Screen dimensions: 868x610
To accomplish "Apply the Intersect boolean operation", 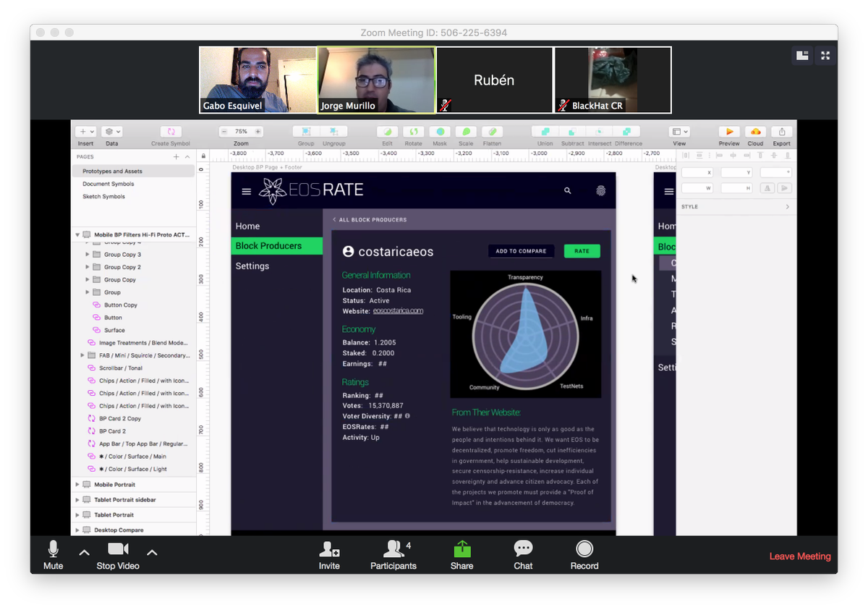I will tap(599, 132).
